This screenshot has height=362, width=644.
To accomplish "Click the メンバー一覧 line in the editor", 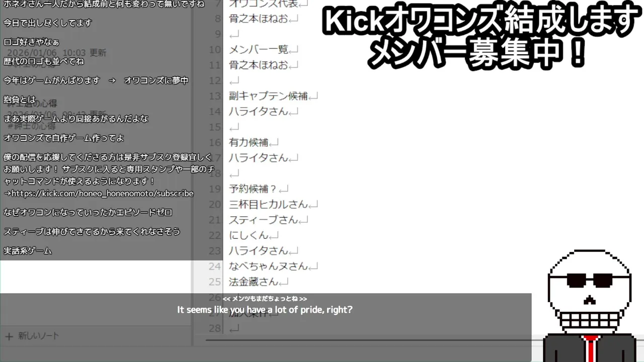I will tap(259, 49).
